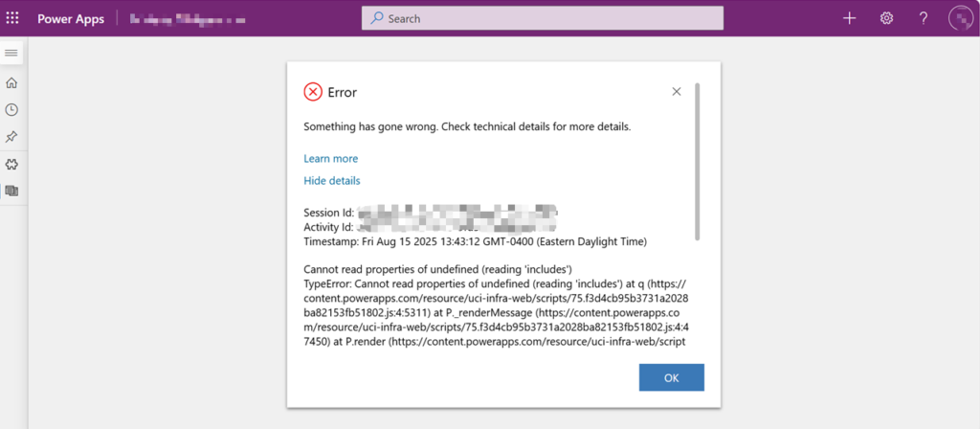
Task: Expand the sidebar with the hamburger menu
Action: (x=11, y=52)
